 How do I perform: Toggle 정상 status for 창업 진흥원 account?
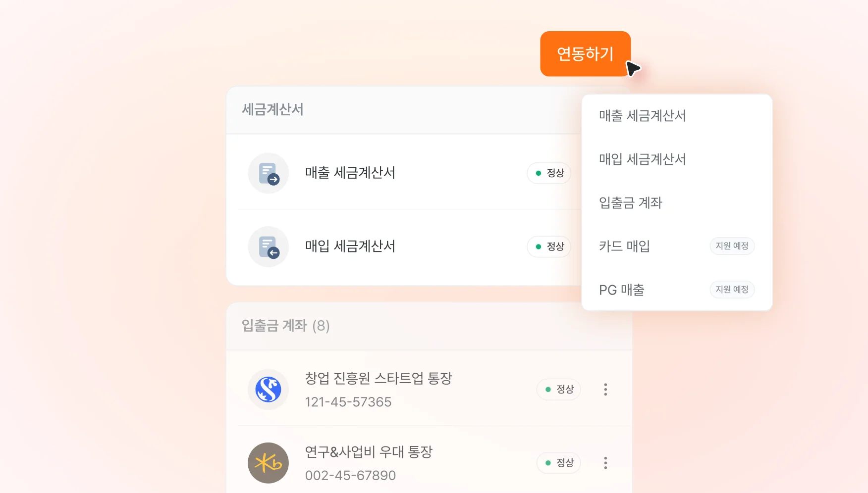558,390
